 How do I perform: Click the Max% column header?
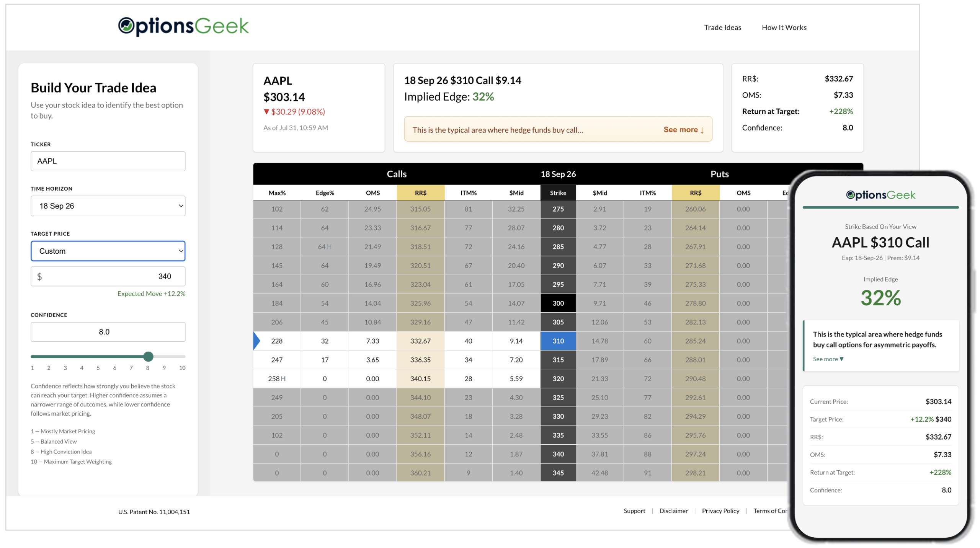[277, 193]
